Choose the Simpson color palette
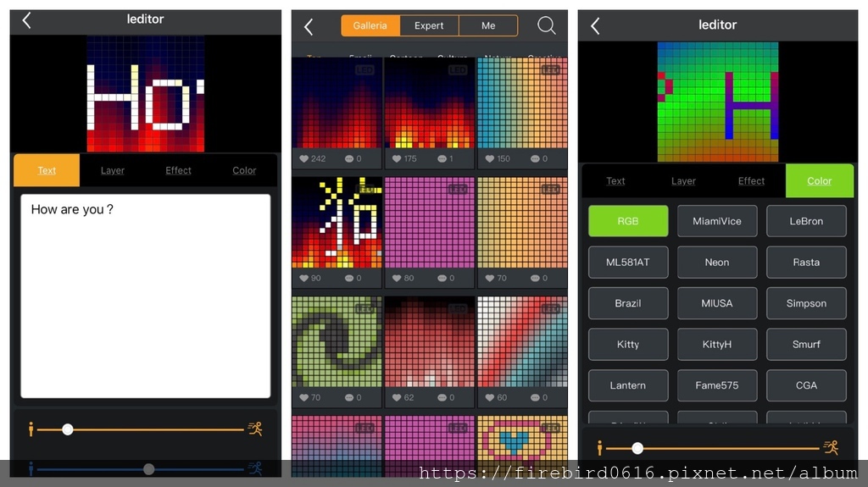Image resolution: width=868 pixels, height=487 pixels. coord(806,303)
